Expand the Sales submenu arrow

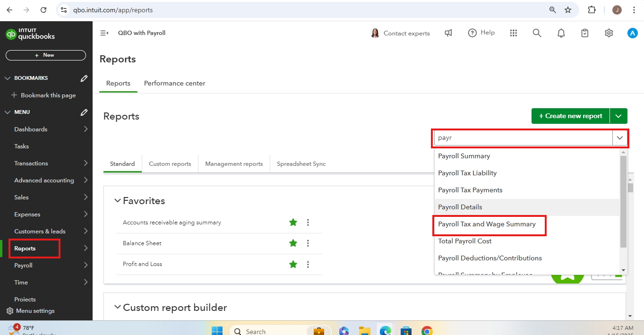click(86, 197)
